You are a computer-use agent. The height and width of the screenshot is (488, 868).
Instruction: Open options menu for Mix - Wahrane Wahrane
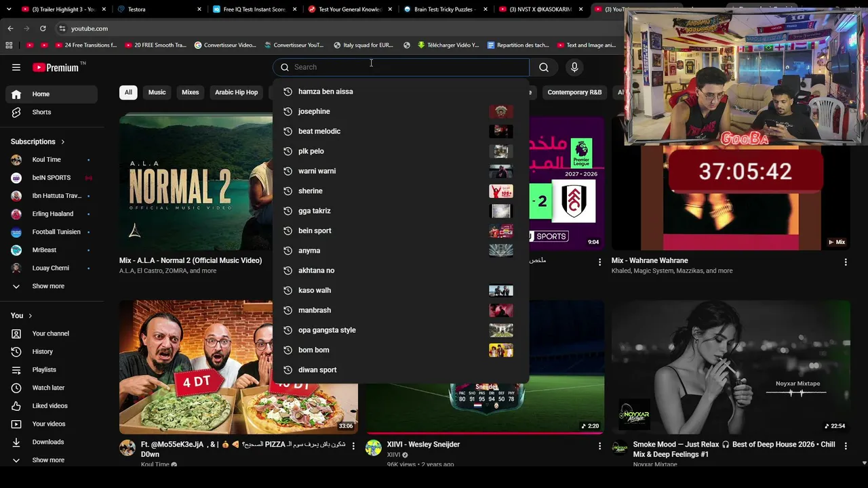(846, 262)
